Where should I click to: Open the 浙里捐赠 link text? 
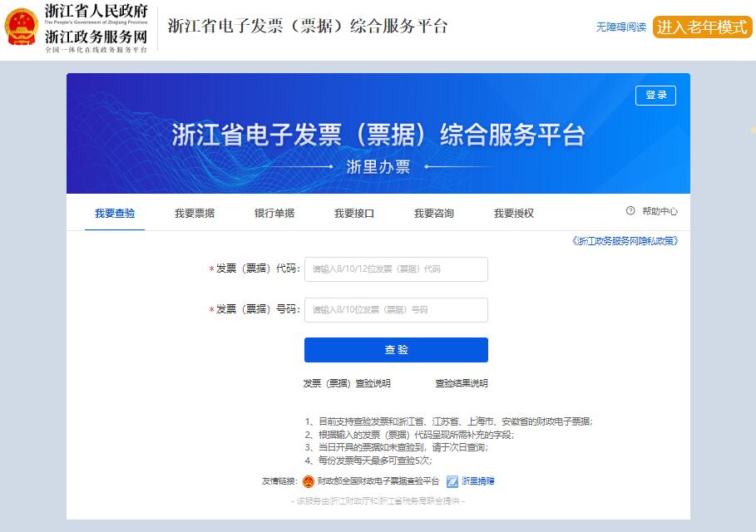point(478,481)
